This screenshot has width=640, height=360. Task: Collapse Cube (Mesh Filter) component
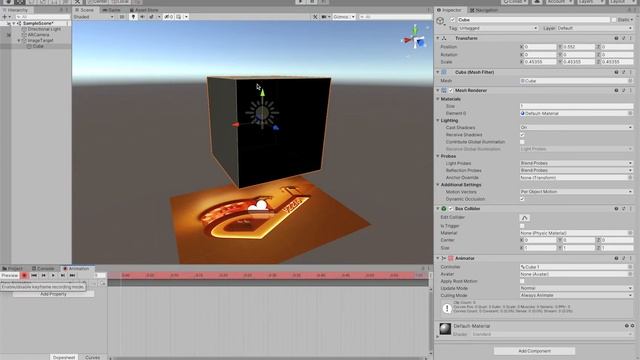click(x=438, y=72)
